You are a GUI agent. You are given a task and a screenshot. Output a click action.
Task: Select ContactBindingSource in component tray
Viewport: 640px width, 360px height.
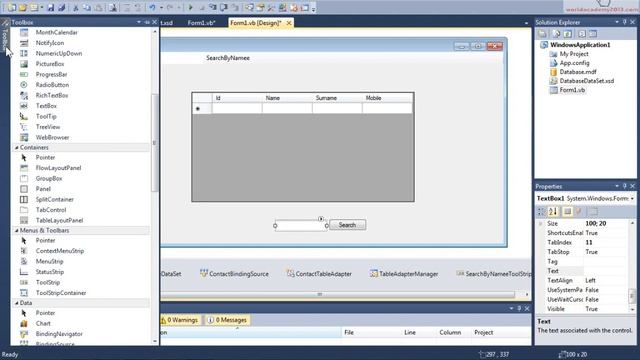tap(234, 274)
